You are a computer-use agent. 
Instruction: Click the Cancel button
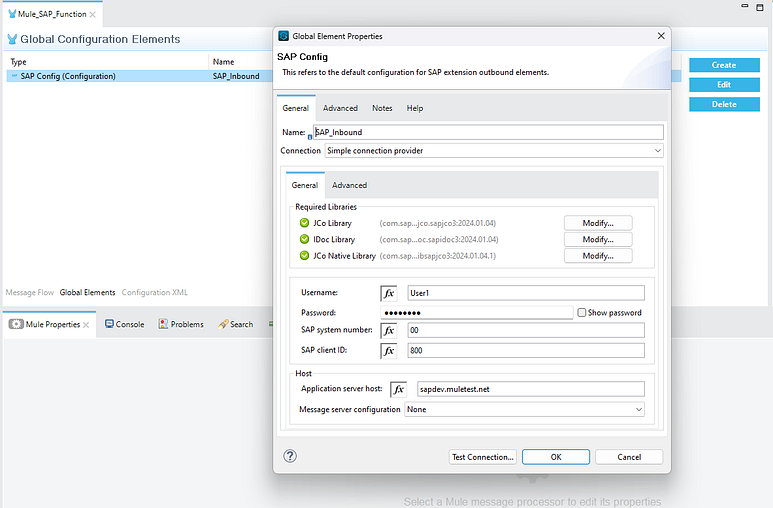(x=629, y=457)
